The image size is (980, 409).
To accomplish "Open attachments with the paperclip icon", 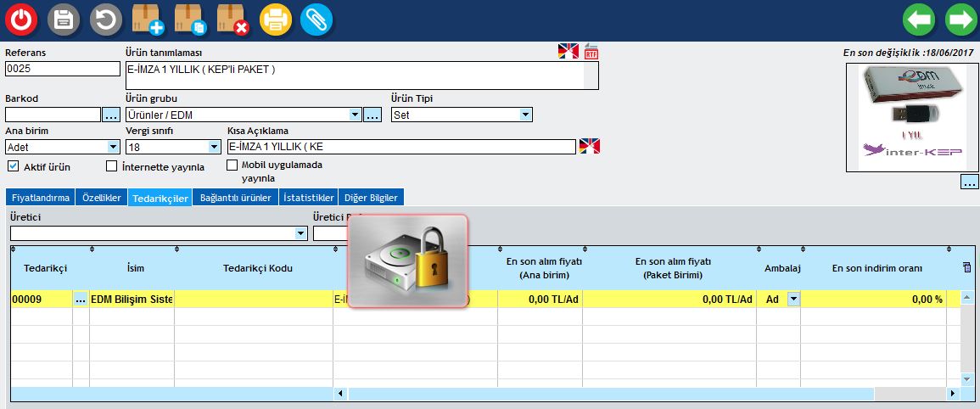I will [x=316, y=20].
